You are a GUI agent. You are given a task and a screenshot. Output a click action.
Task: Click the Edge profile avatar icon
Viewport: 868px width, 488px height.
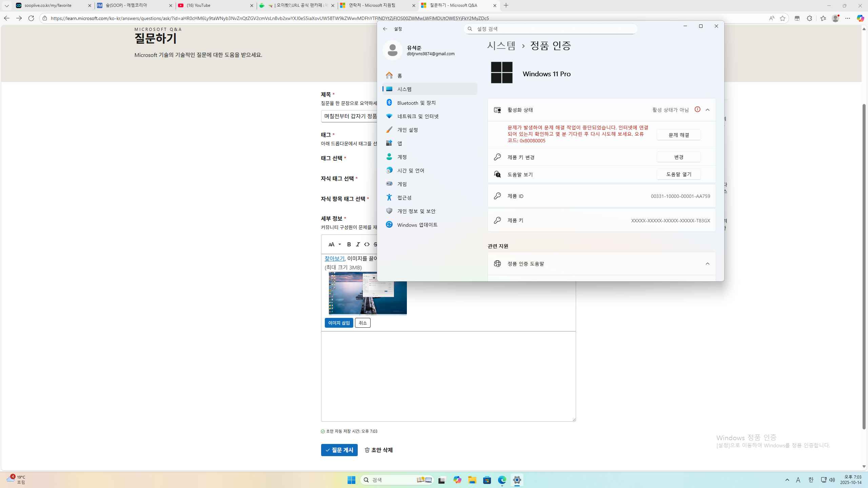pos(835,18)
